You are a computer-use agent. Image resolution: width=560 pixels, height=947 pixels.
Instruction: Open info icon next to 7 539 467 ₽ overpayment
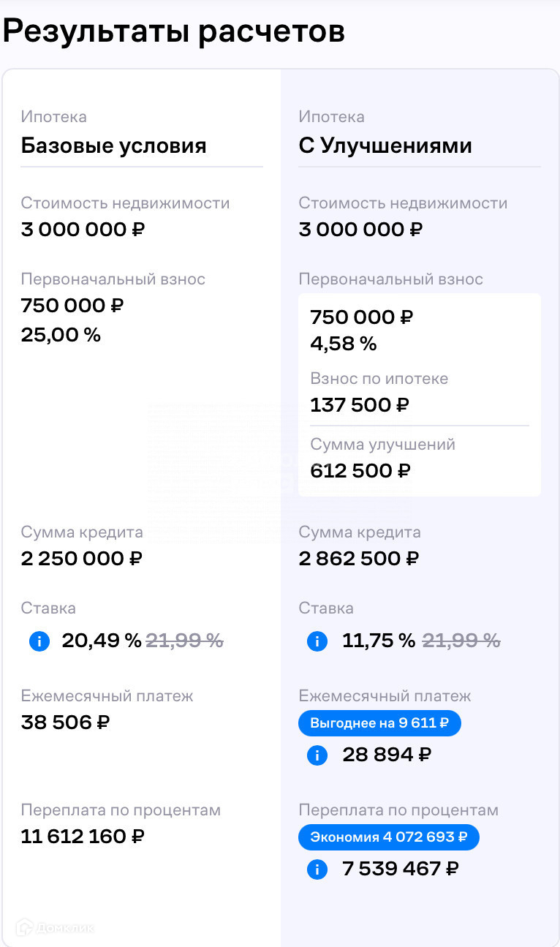tap(317, 869)
